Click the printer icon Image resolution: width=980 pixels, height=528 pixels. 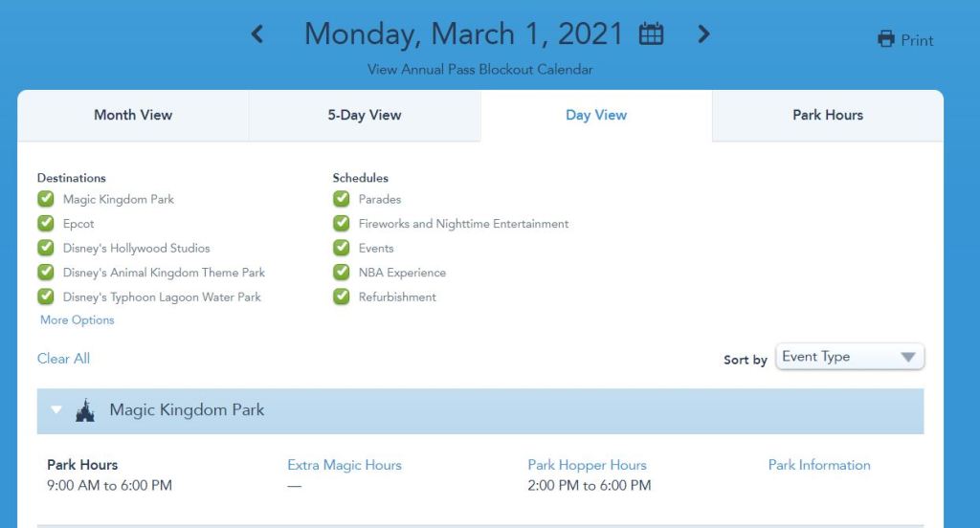tap(886, 40)
